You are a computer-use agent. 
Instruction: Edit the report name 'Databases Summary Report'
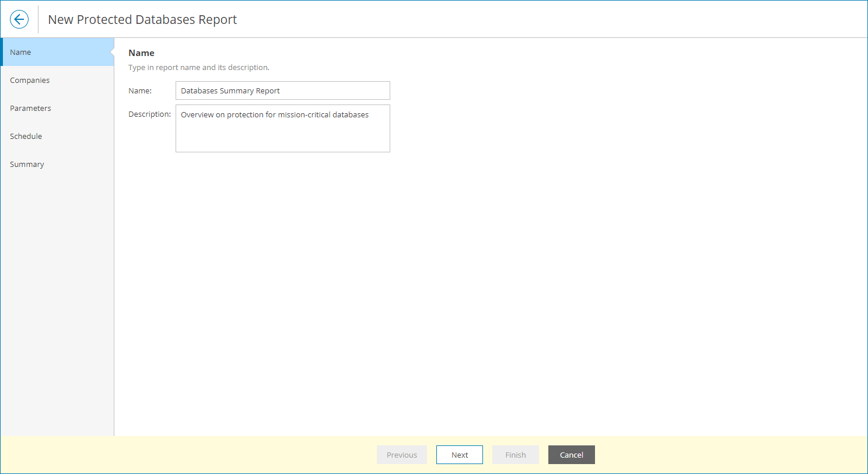coord(282,90)
